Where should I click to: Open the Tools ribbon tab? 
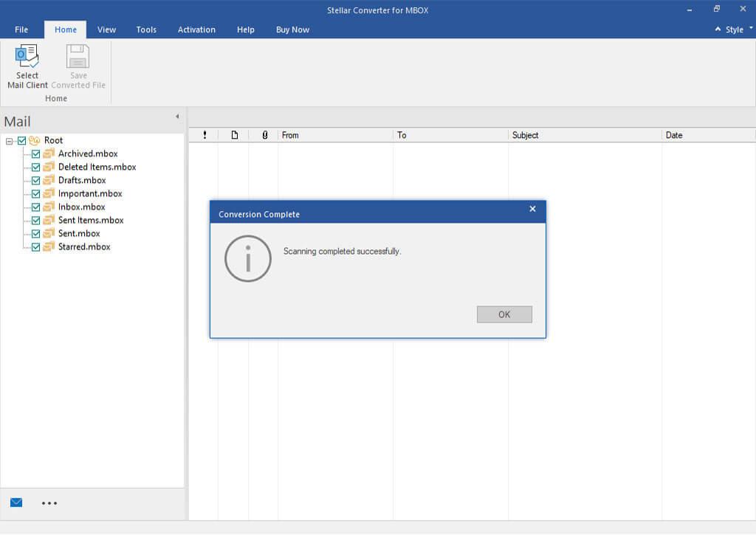pos(146,30)
